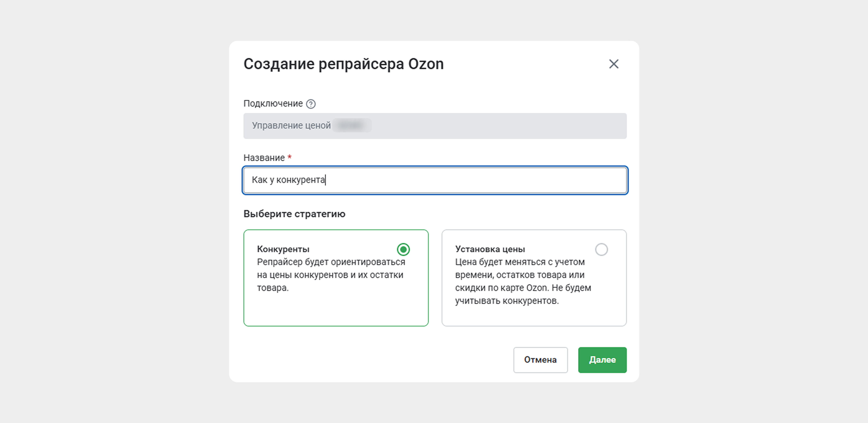
Task: Click the word Как in the name field
Action: [259, 180]
